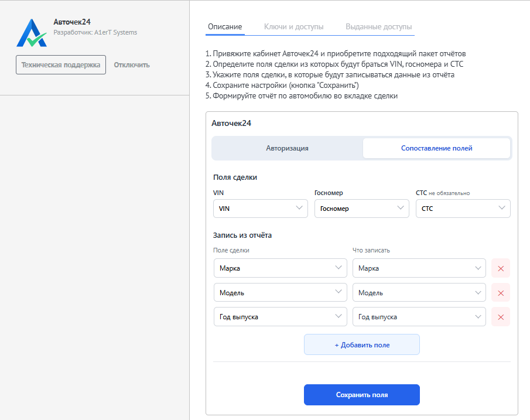Delete the Модель mapping row
This screenshot has height=420, width=530.
[501, 292]
